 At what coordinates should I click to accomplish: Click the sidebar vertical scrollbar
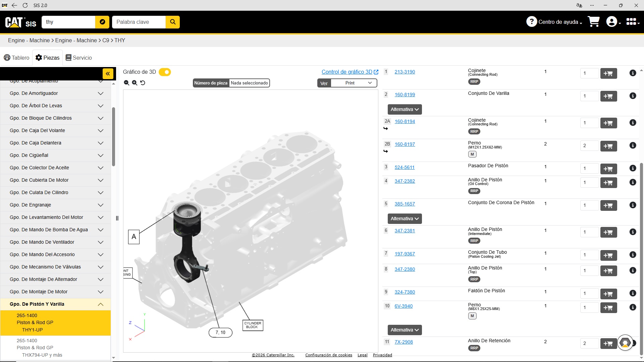113,137
